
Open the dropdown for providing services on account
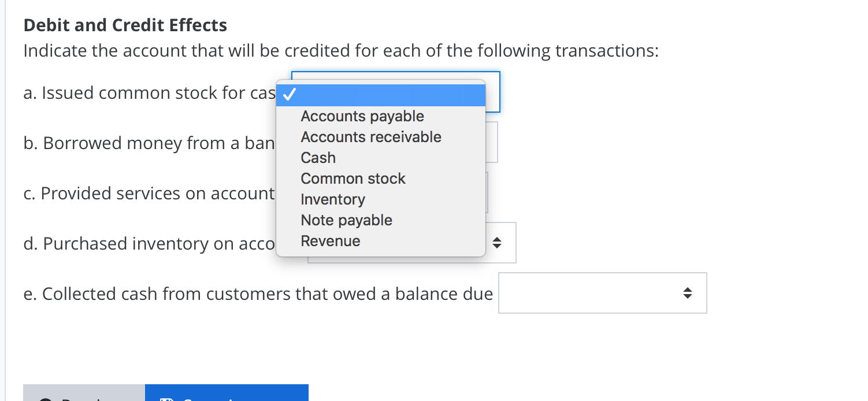click(487, 192)
